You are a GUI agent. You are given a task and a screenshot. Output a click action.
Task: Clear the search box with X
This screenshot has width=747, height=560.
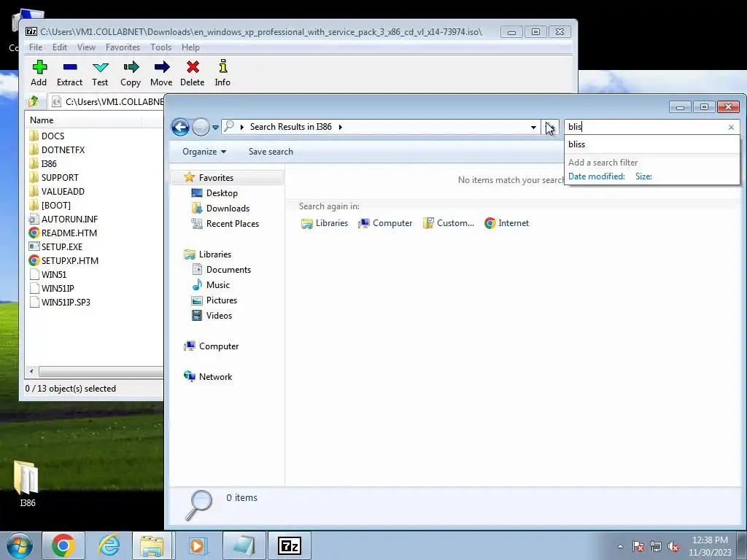(731, 127)
